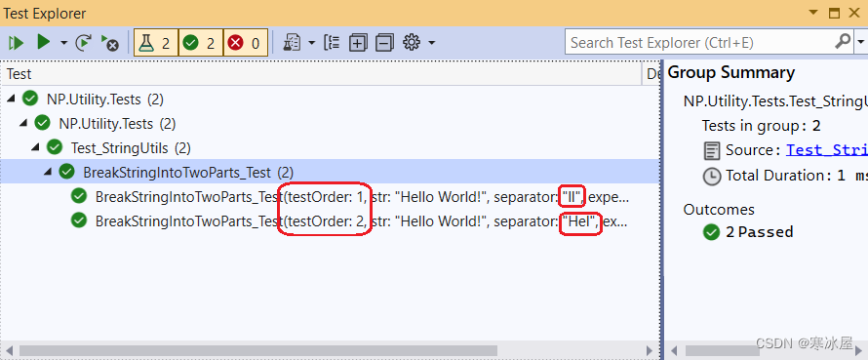Screen dimensions: 868x360
Task: Select the test with testOrder: 1
Action: point(330,196)
